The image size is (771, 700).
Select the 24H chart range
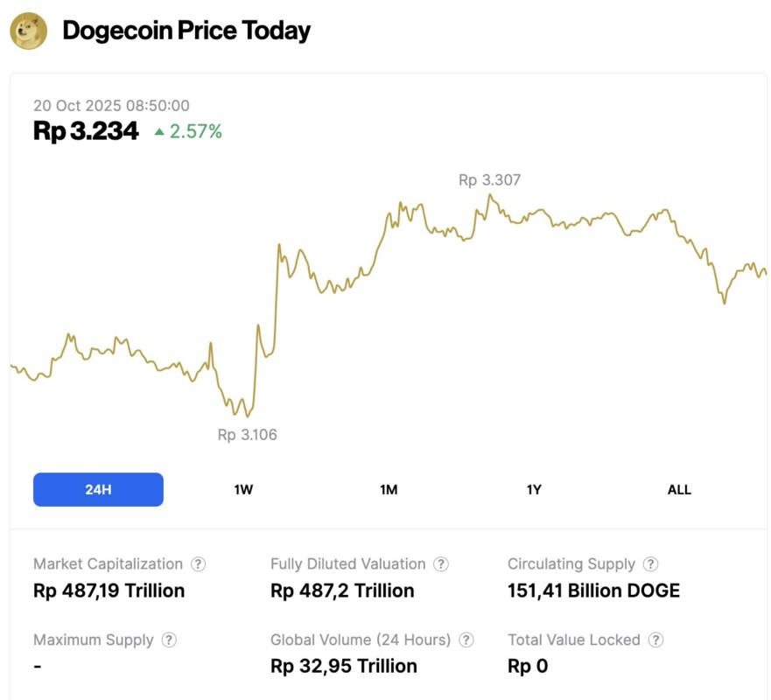click(x=98, y=489)
